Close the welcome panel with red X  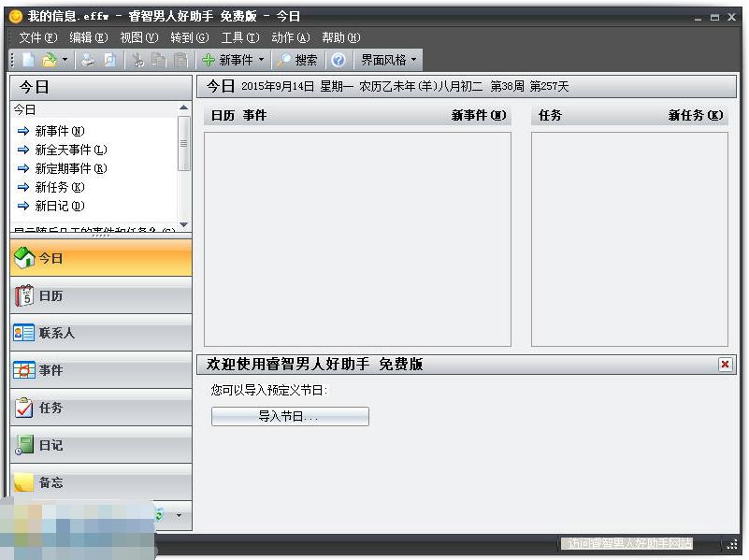pyautogui.click(x=725, y=365)
